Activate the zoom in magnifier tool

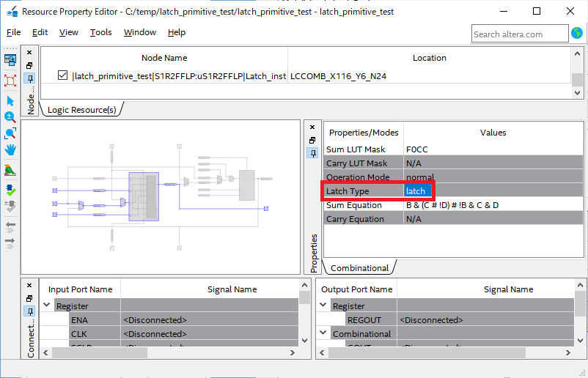(10, 117)
